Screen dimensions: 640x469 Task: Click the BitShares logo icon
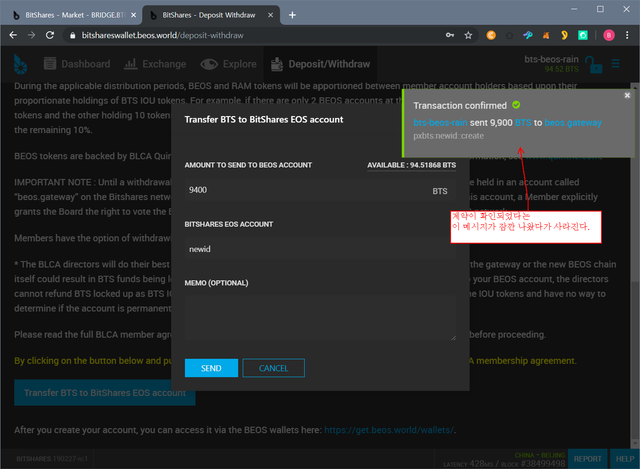(x=20, y=64)
